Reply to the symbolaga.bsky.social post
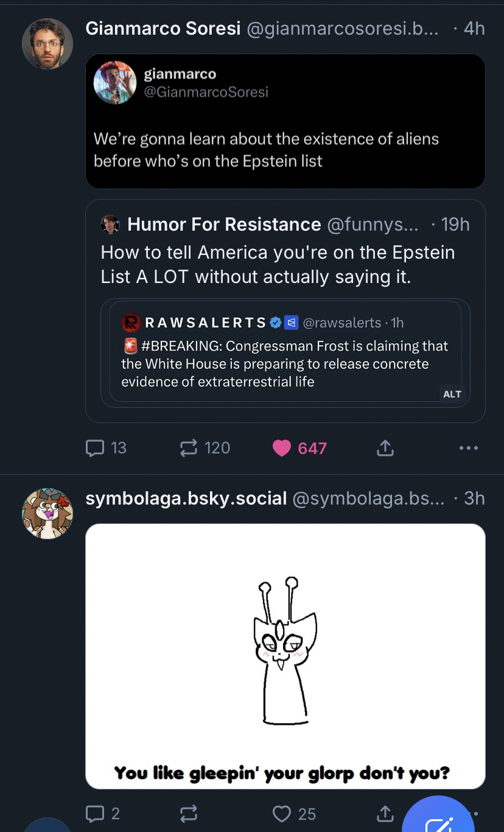 pyautogui.click(x=96, y=814)
